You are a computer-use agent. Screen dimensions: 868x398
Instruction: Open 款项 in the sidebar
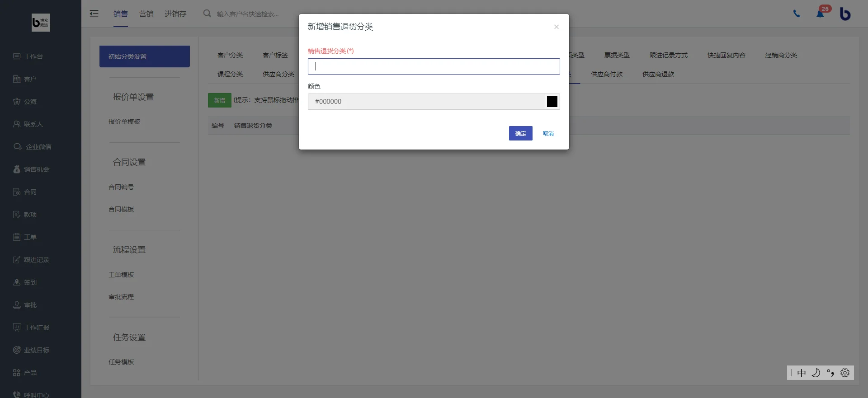coord(25,215)
